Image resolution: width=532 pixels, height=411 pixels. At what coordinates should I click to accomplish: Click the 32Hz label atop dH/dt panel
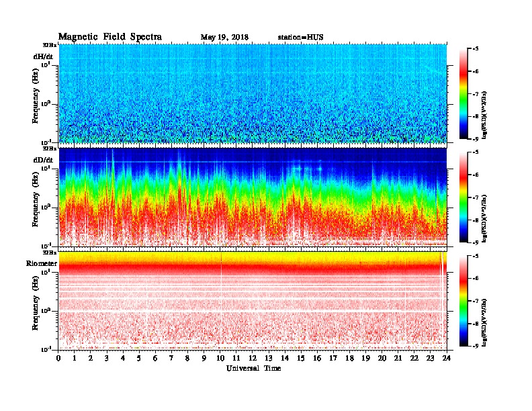[50, 45]
